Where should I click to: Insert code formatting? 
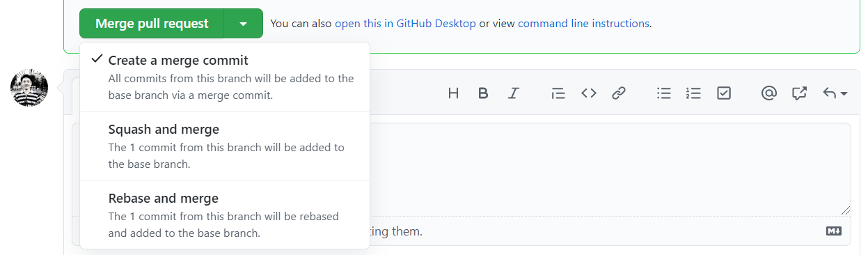589,93
